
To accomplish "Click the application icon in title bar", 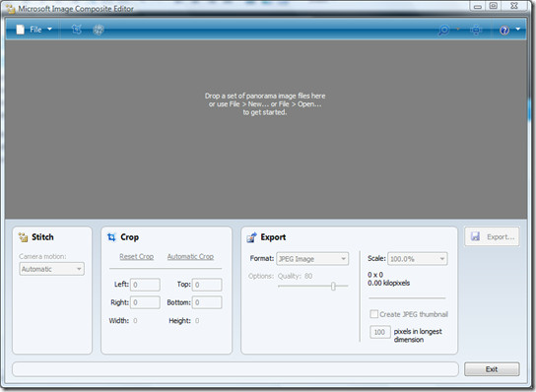I will pyautogui.click(x=10, y=9).
